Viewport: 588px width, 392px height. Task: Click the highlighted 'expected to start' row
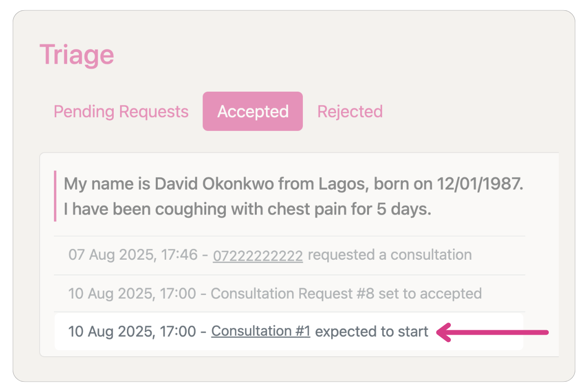click(289, 331)
